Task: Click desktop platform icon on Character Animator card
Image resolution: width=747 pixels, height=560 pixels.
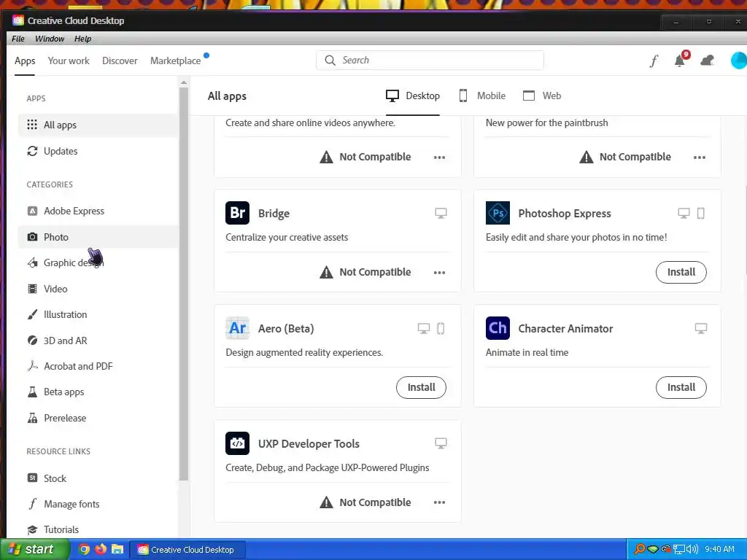Action: [701, 328]
